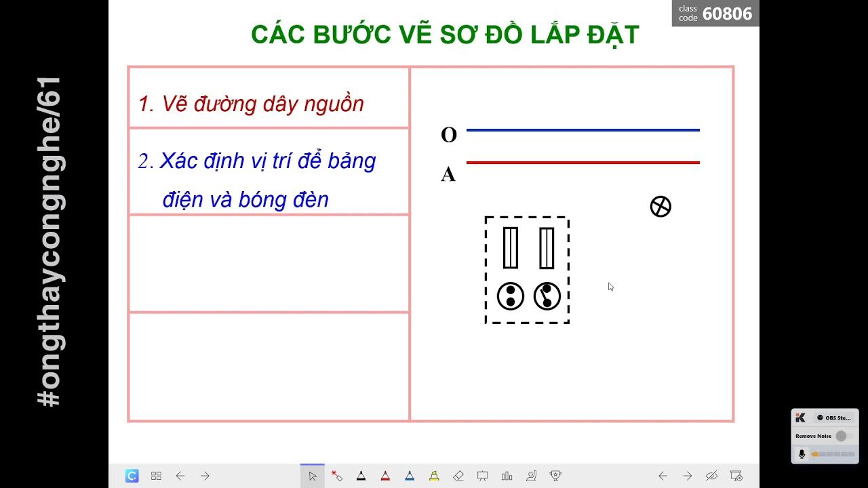Go to previous slide with the left arrow beside the grid icon
This screenshot has height=488, width=868.
tap(180, 476)
